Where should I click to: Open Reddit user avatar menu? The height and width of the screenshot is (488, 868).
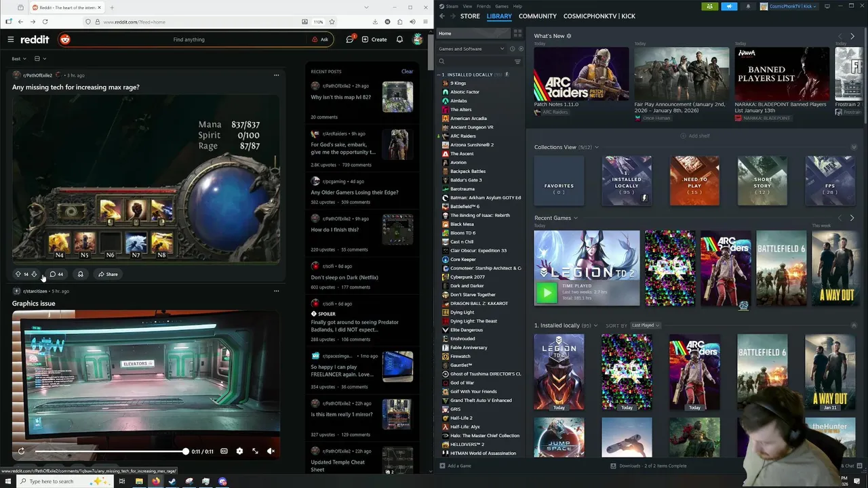point(418,39)
